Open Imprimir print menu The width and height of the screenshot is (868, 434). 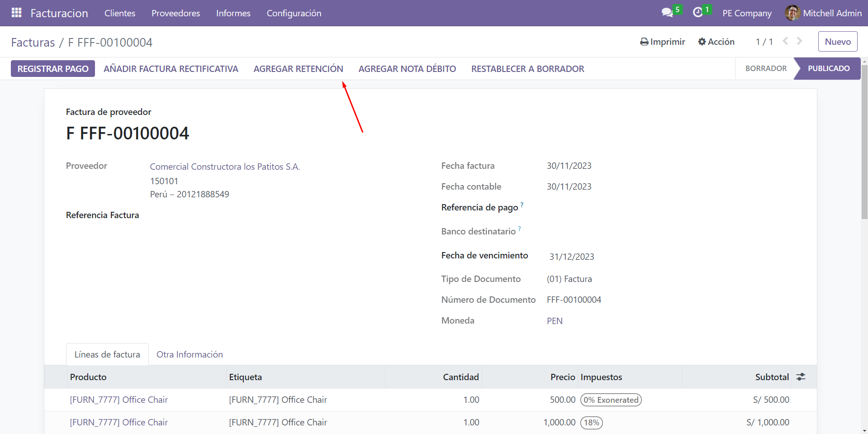[663, 42]
